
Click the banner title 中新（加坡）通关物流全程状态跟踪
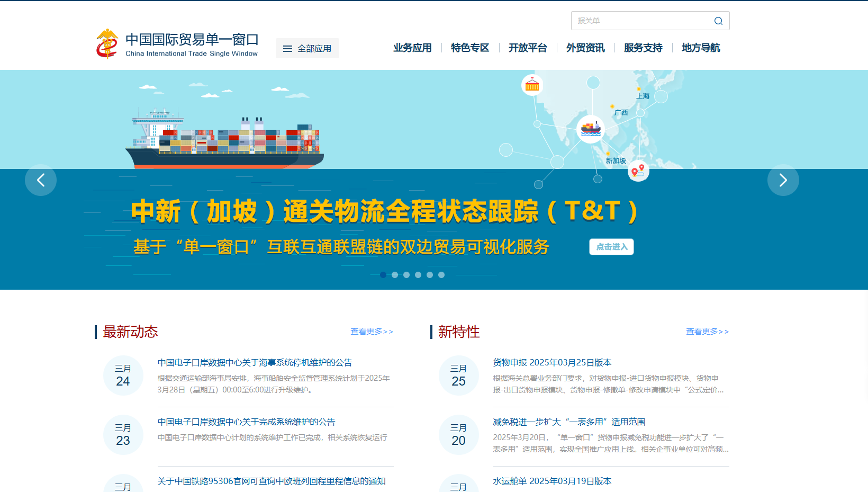tap(385, 211)
